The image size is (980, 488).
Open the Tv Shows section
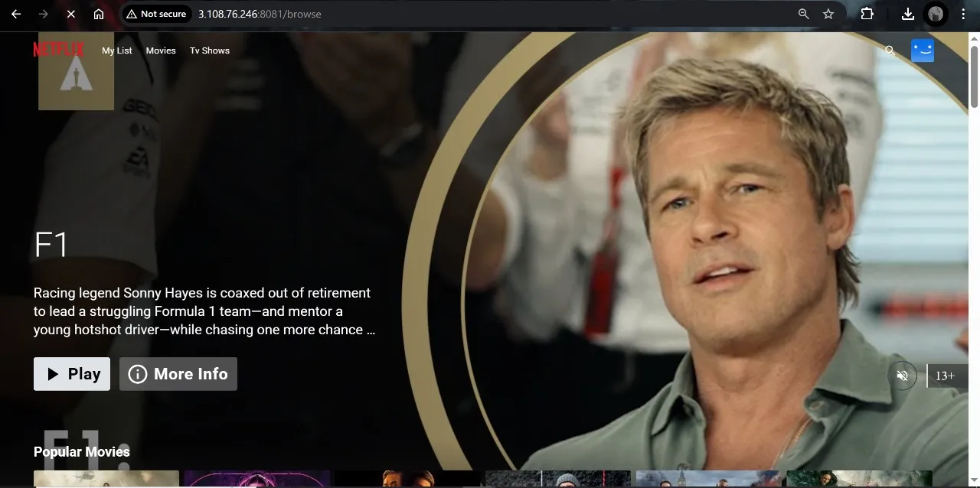pyautogui.click(x=210, y=50)
